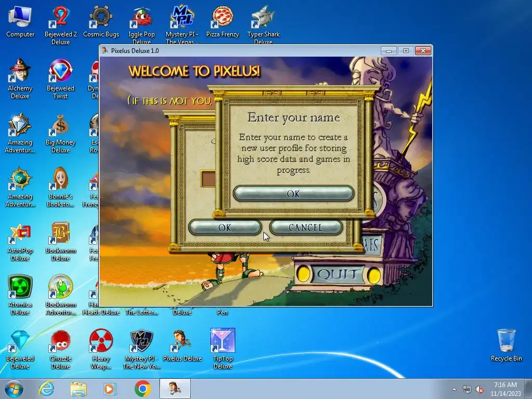Select the Bookworm Adventures shortcut
This screenshot has width=532, height=399.
[x=60, y=296]
